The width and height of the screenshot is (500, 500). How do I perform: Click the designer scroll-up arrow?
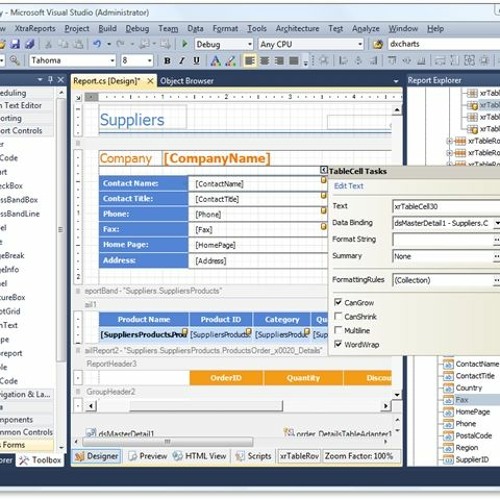[x=397, y=110]
